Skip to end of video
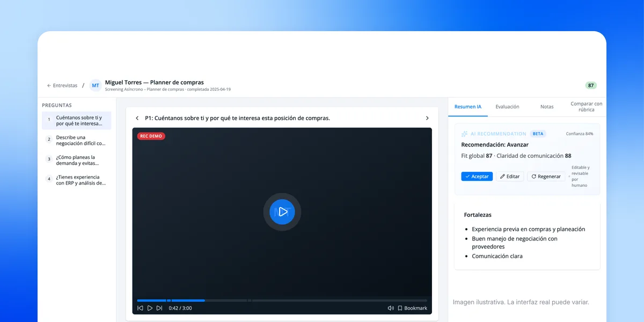 point(159,308)
